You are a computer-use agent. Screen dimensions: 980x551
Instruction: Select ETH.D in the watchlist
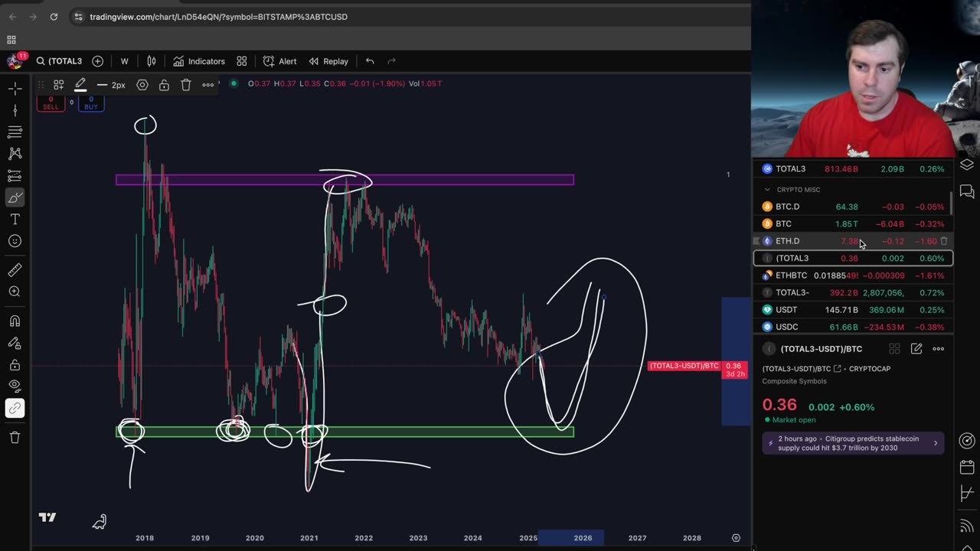click(853, 241)
